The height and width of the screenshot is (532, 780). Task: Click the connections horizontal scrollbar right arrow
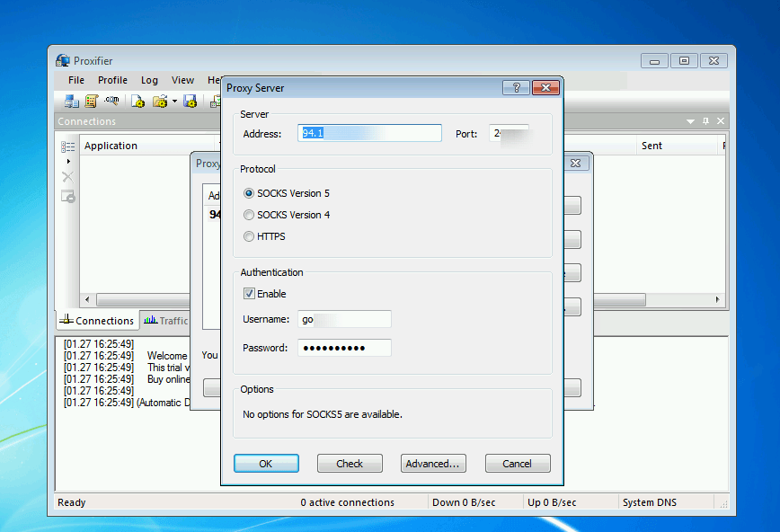pos(717,299)
